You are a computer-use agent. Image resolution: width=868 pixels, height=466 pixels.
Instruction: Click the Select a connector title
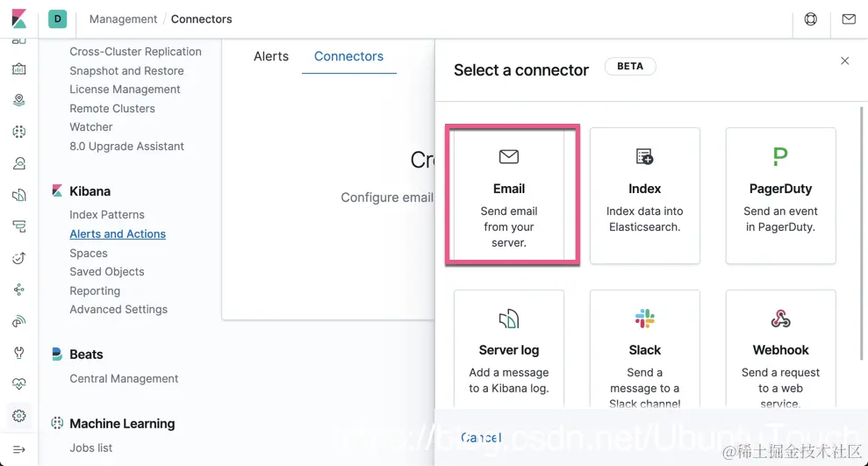click(521, 70)
